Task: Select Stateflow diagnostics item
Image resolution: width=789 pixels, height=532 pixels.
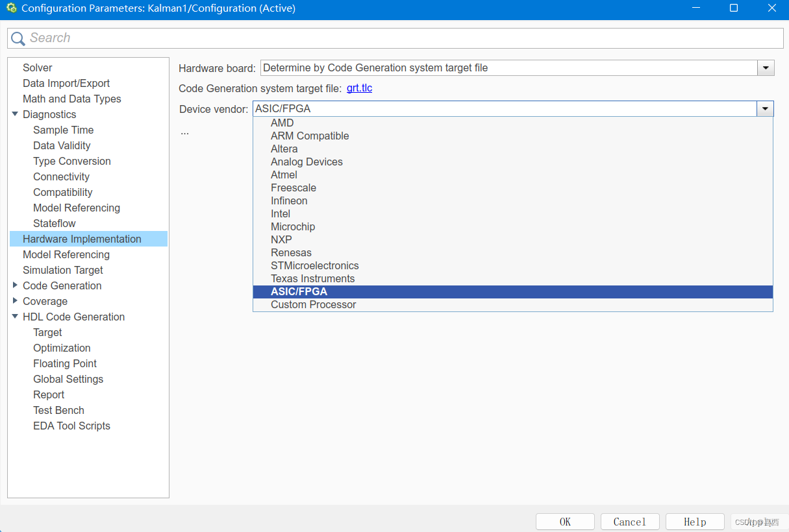Action: pyautogui.click(x=55, y=224)
